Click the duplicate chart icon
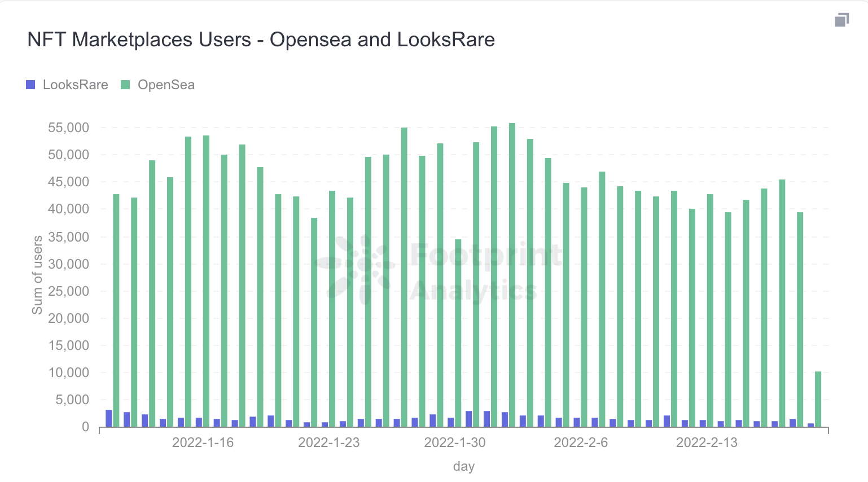This screenshot has height=482, width=868. 841,20
